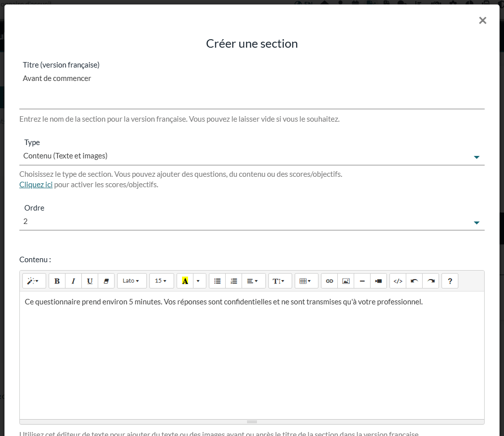Open the font size 15 dropdown

click(x=161, y=281)
